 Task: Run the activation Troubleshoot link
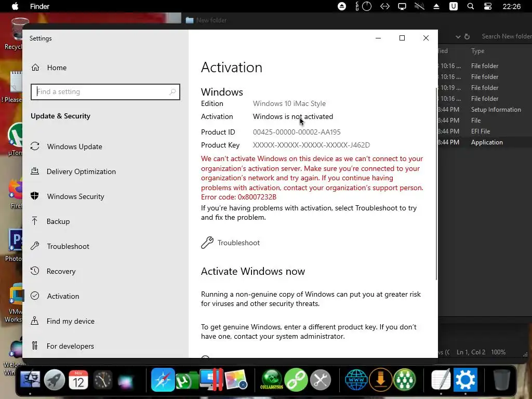[231, 243]
